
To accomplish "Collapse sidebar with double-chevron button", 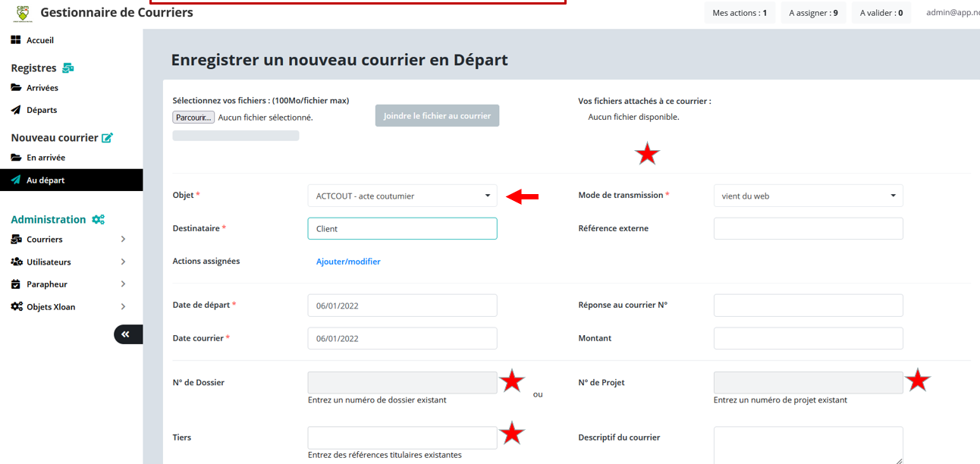I will tap(126, 334).
